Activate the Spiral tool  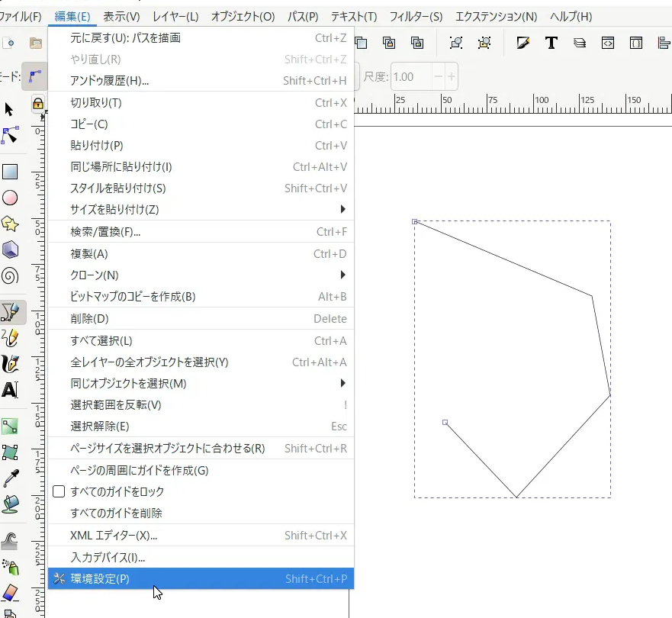tap(10, 275)
